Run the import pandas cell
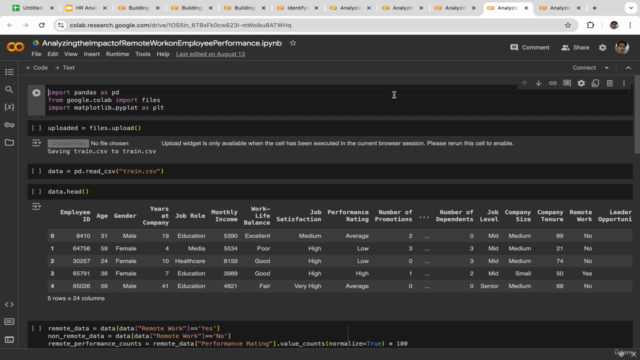The width and height of the screenshot is (640, 360). pyautogui.click(x=36, y=93)
